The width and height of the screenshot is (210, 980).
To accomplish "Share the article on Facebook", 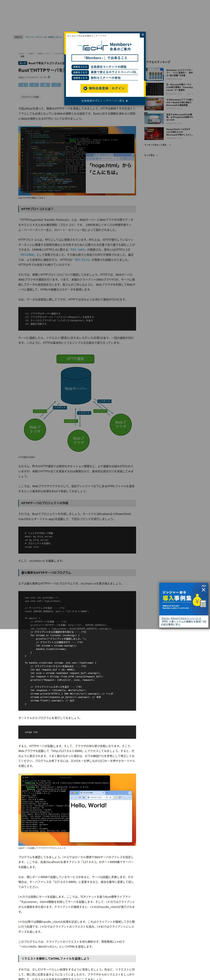I will coord(23,85).
